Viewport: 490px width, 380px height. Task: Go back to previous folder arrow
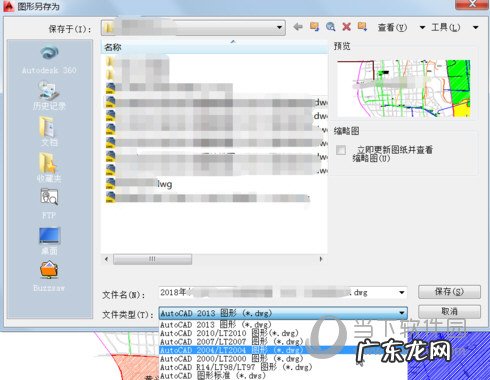click(298, 27)
